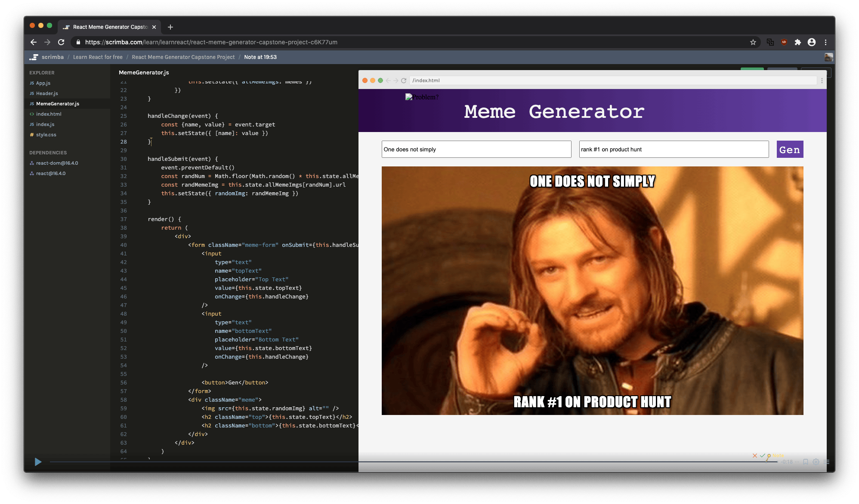Click the site lock icon in address bar
This screenshot has width=859, height=504.
pos(78,42)
